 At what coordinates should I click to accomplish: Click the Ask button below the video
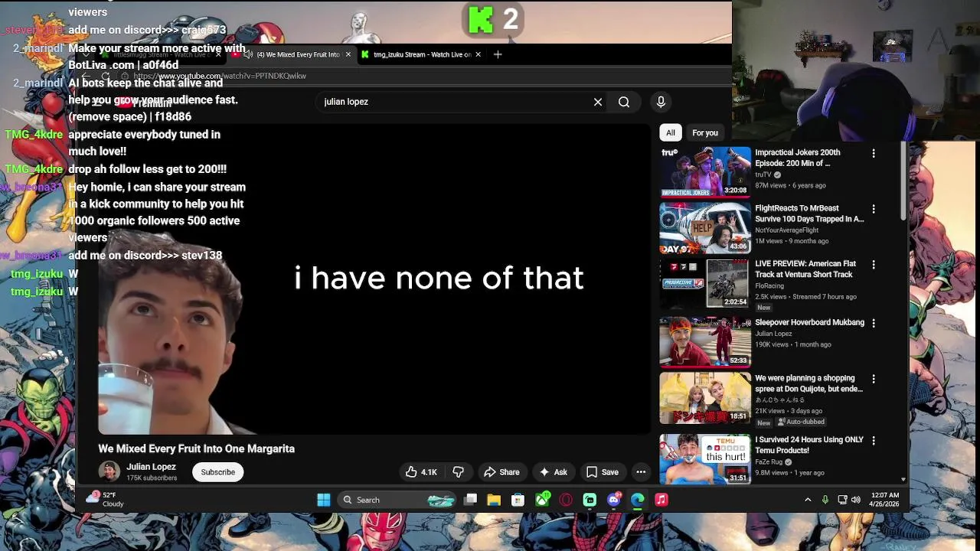554,472
